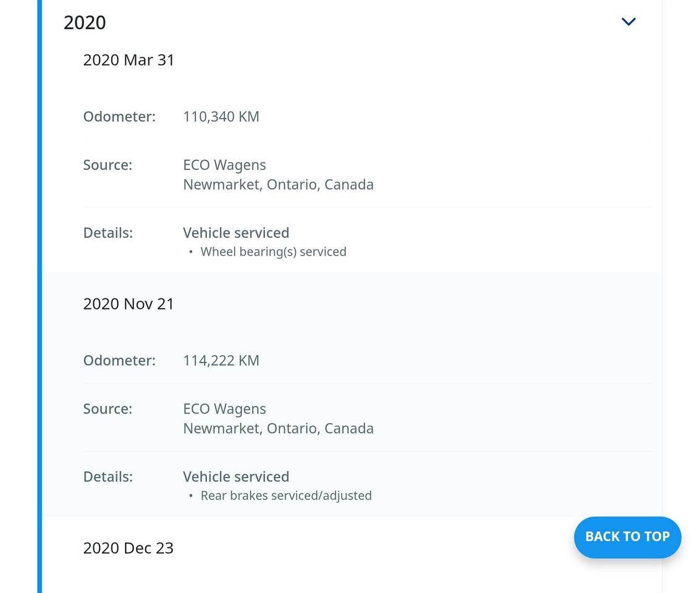Click Newmarket location under Mar 31 record

[278, 185]
